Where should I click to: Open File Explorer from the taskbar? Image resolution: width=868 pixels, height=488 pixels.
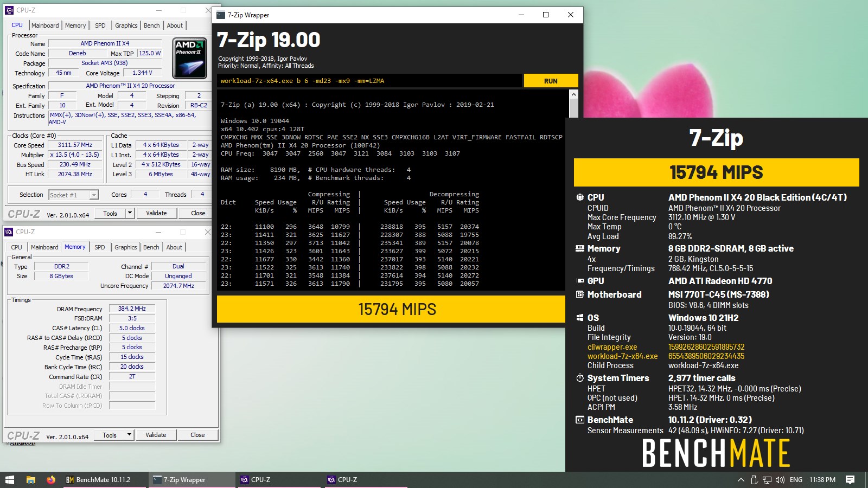31,480
